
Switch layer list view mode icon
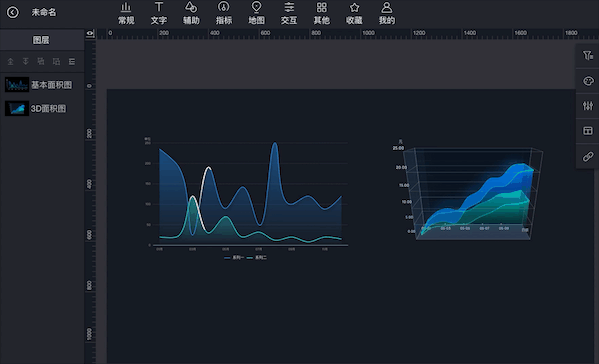coord(72,61)
